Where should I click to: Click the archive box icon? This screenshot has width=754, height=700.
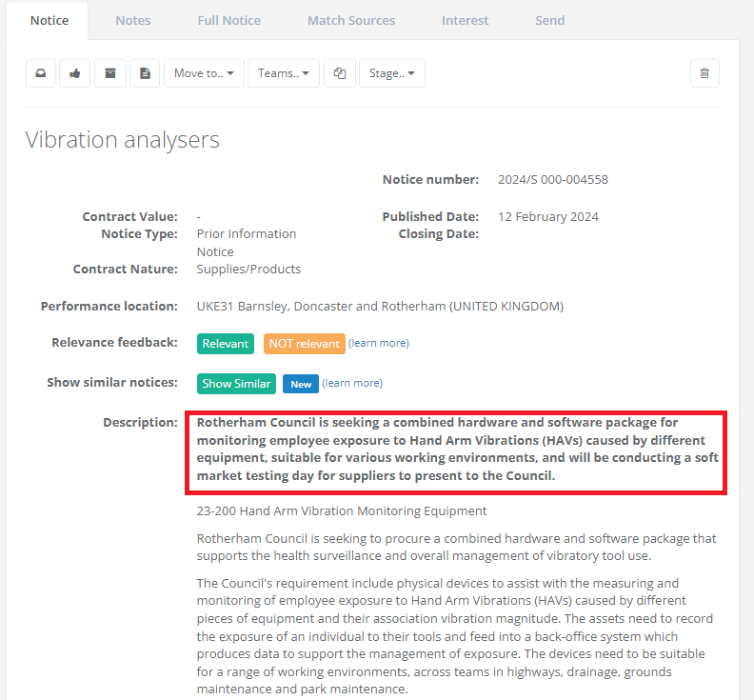pos(110,73)
